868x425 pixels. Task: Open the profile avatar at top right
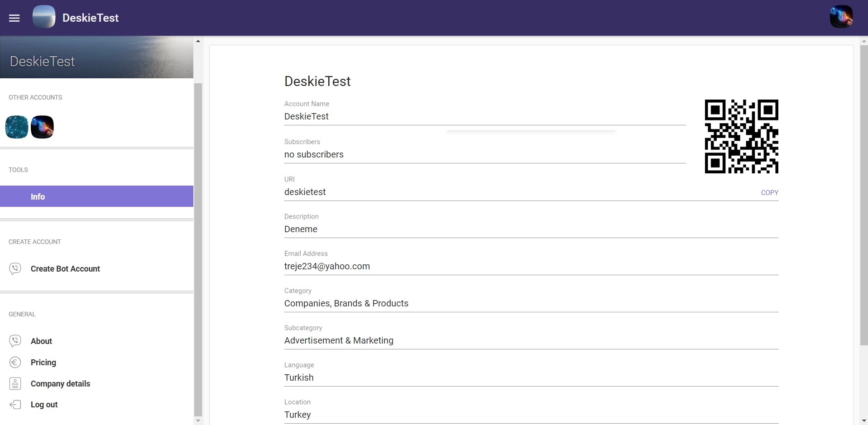tap(841, 17)
